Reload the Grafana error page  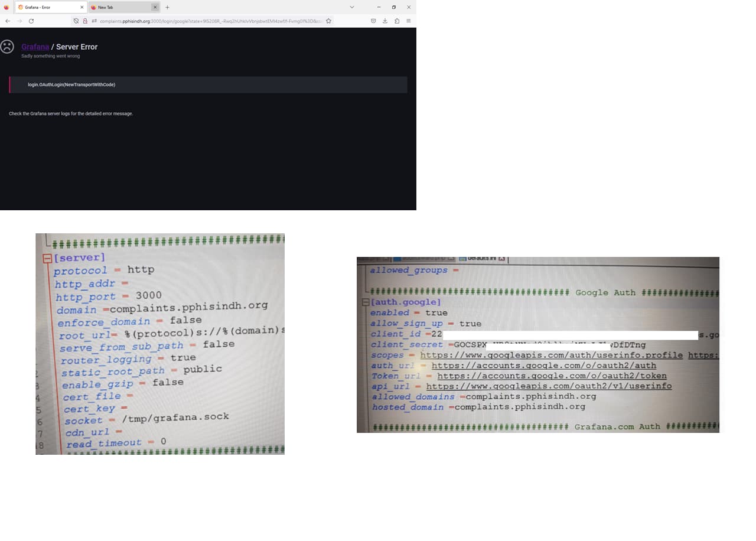coord(31,21)
